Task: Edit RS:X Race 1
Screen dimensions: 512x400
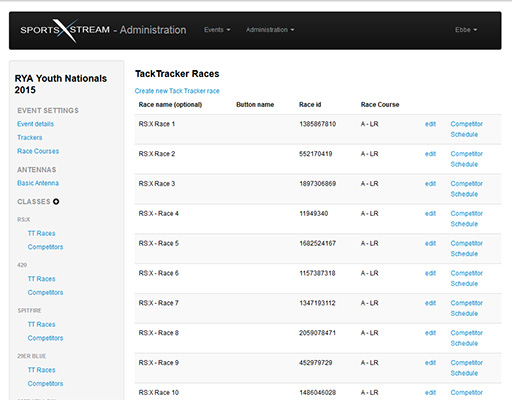Action: (x=430, y=124)
